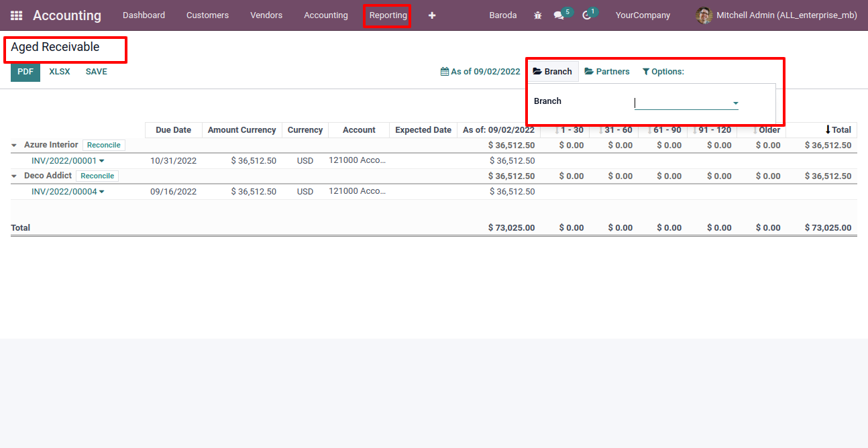Export the report as PDF
The height and width of the screenshot is (448, 868).
25,72
